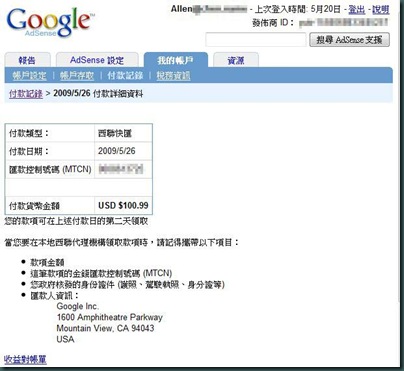Open the 資源 tab
Screen dimensions: 404x371
coord(236,60)
